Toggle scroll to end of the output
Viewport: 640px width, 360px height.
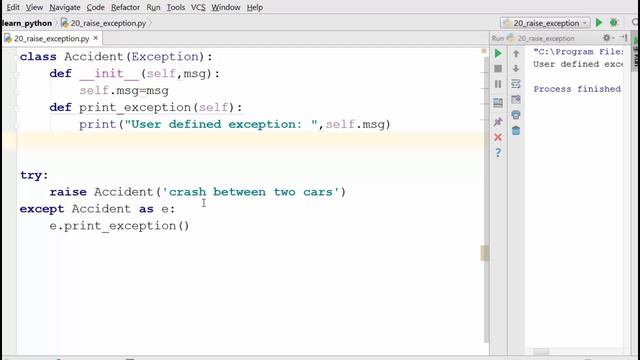pyautogui.click(x=516, y=100)
